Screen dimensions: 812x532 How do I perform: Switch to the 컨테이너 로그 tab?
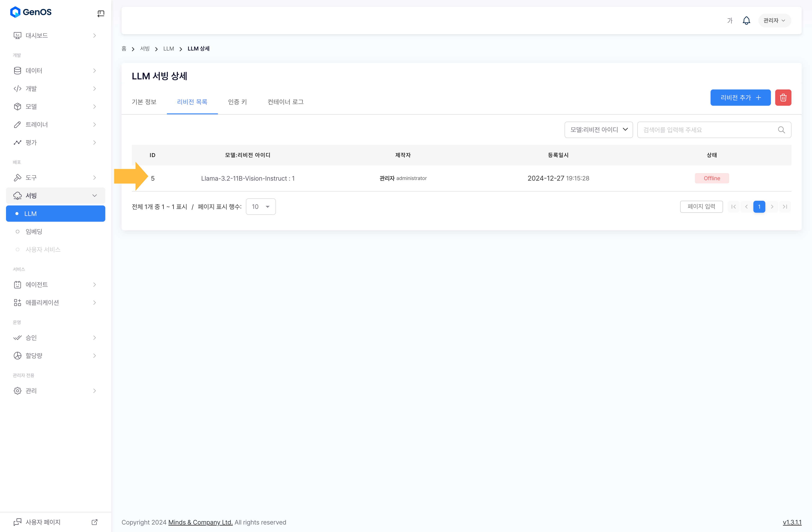pyautogui.click(x=285, y=102)
